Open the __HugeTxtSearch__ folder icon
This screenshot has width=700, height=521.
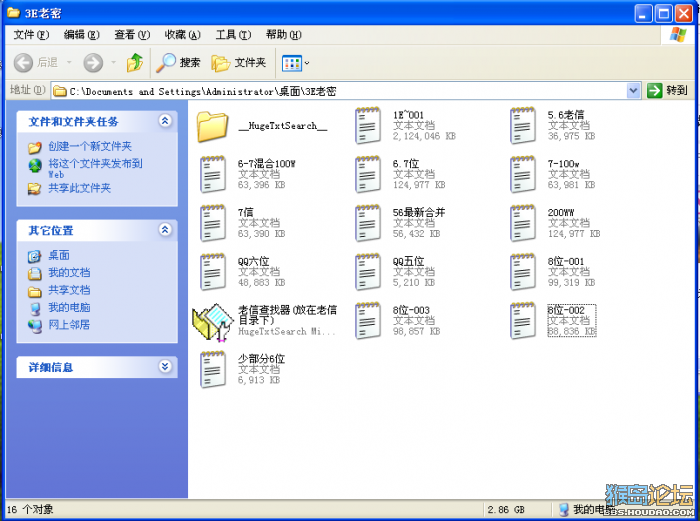212,126
